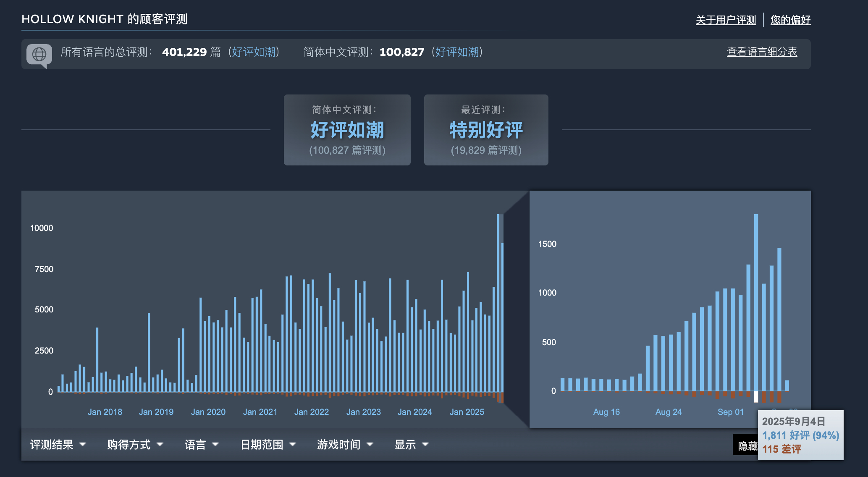Open the 日期范围 filter dropdown

click(268, 444)
